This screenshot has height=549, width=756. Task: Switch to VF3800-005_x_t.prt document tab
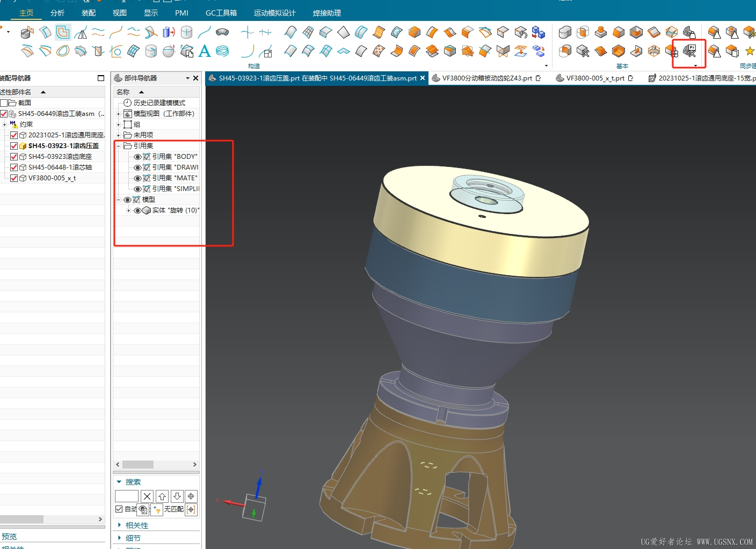(x=595, y=78)
